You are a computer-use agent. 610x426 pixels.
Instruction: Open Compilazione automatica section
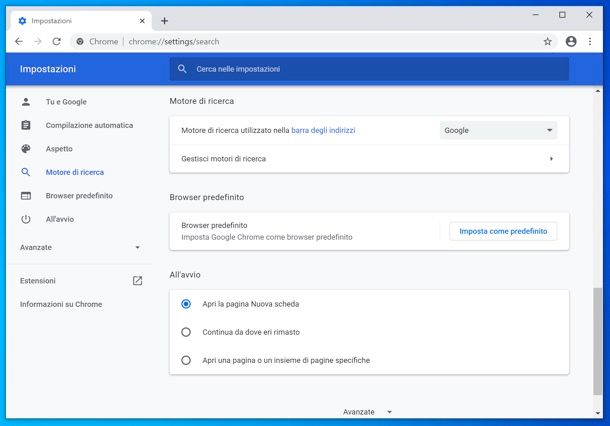coord(89,125)
